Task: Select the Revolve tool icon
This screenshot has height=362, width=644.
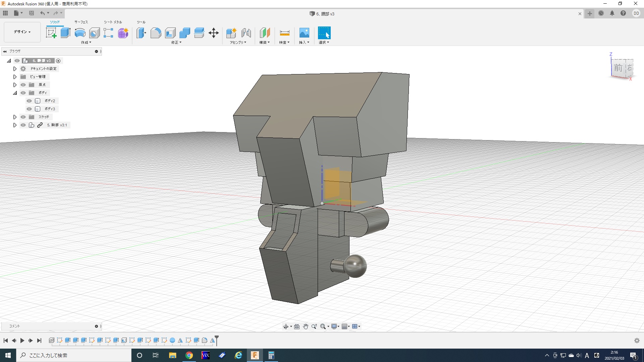Action: tap(80, 33)
